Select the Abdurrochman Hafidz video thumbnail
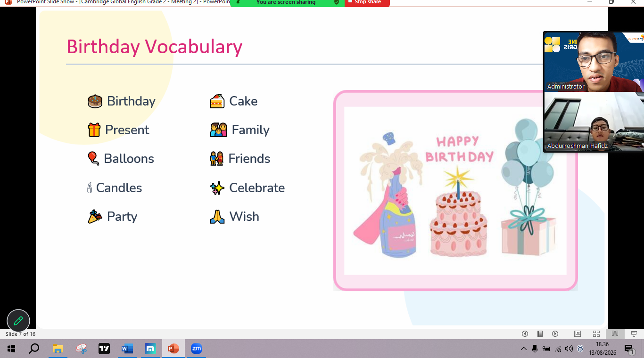This screenshot has height=358, width=644. click(594, 122)
